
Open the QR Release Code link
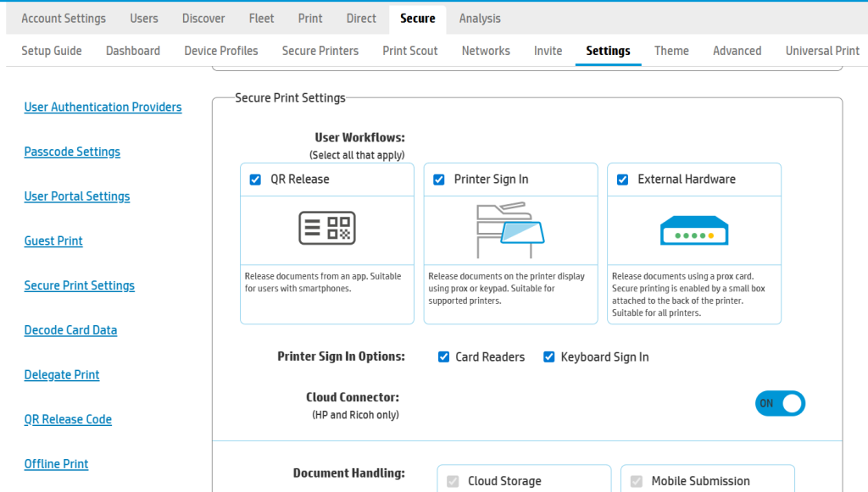[68, 420]
